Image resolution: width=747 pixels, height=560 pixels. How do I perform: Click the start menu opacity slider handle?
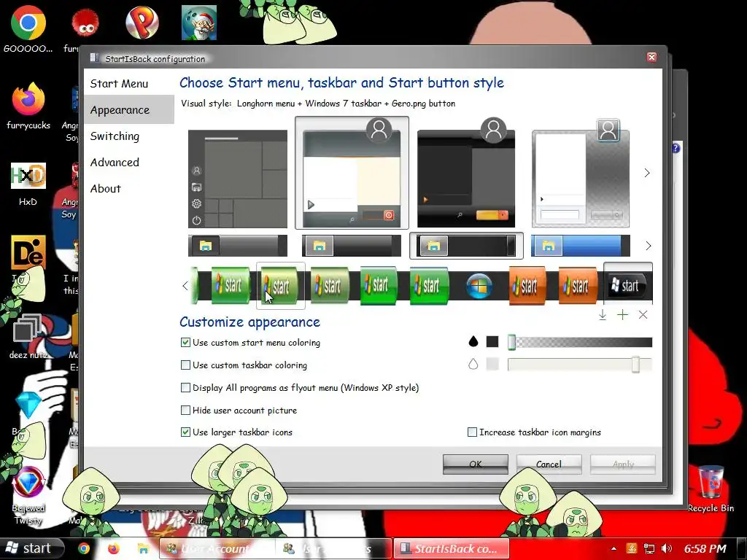[x=511, y=342]
